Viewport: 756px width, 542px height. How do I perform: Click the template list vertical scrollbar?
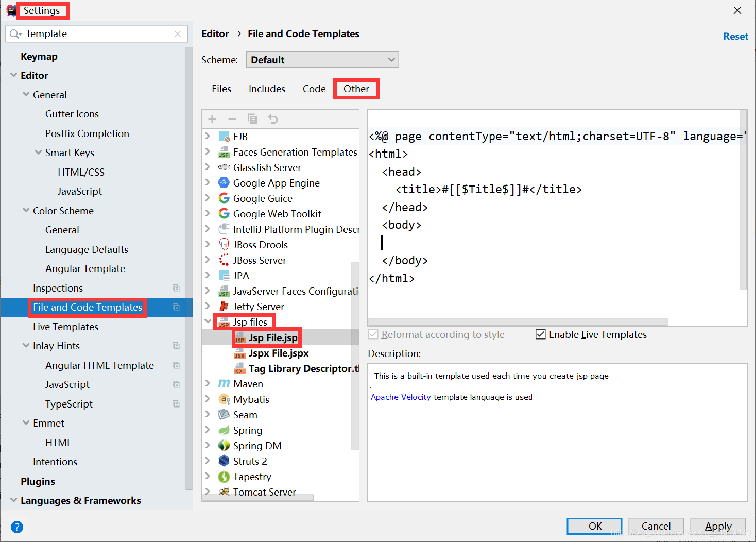(x=355, y=355)
